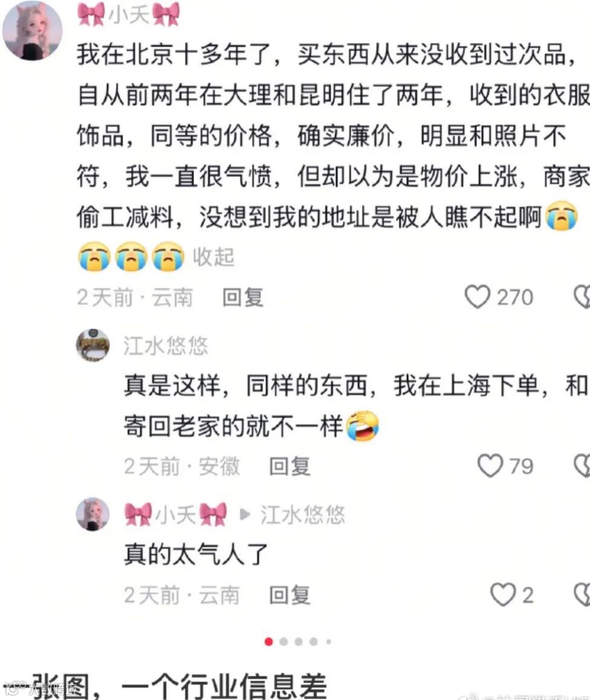Open 小夭's profile avatar on top comment

click(32, 30)
